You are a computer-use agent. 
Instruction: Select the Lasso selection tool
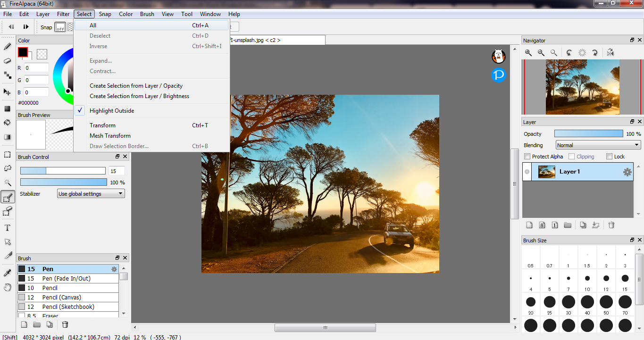tap(8, 168)
